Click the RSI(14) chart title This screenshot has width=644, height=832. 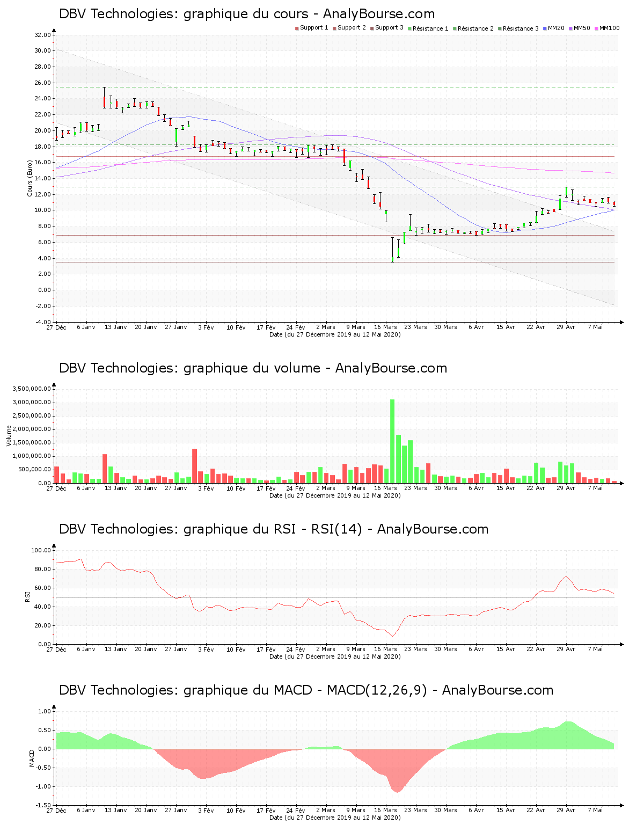274,529
